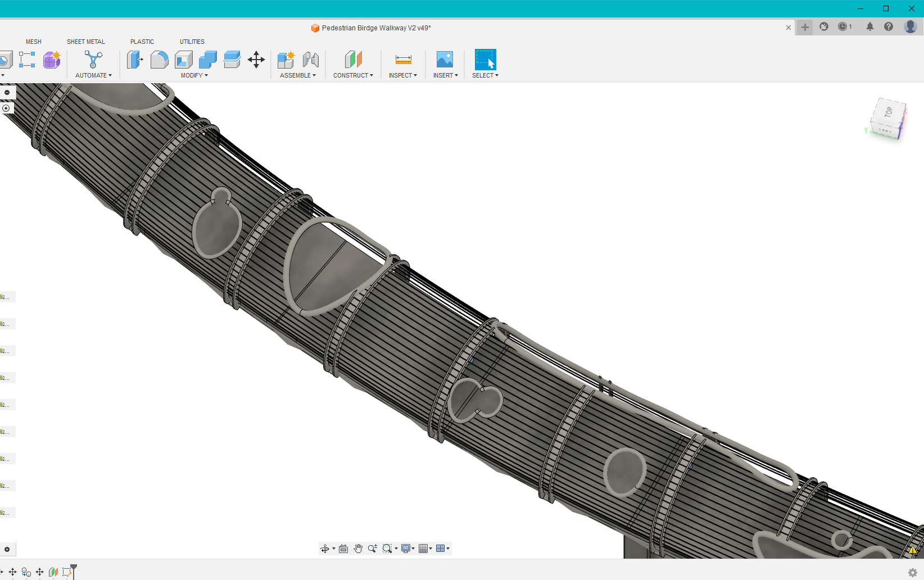Click the ViewCube Top face
The width and height of the screenshot is (924, 580).
[x=888, y=111]
